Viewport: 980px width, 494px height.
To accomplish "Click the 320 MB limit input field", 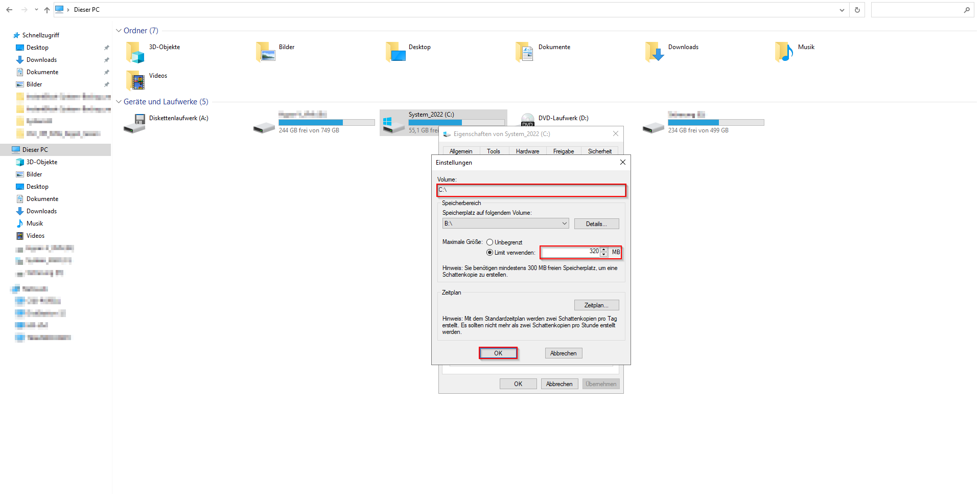I will [570, 252].
